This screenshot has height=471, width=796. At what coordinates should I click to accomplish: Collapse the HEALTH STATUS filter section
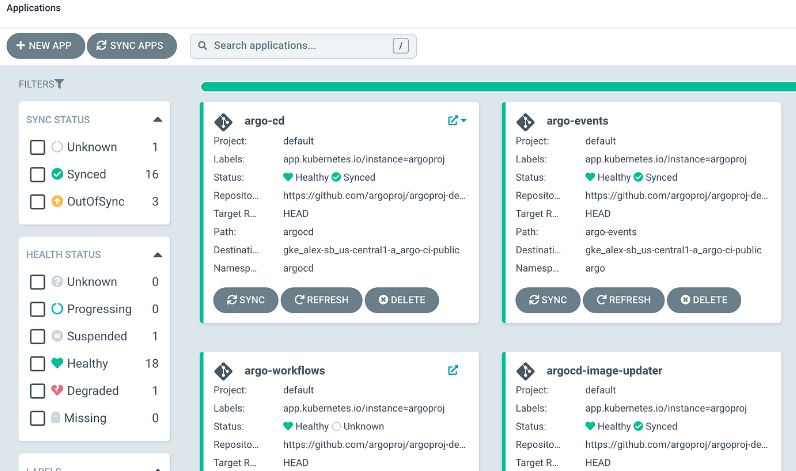(x=157, y=255)
